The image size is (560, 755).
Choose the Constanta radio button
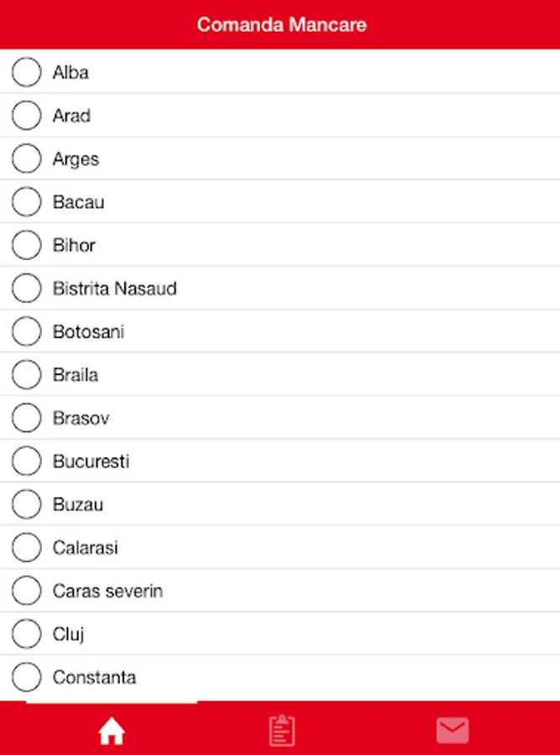pyautogui.click(x=27, y=677)
